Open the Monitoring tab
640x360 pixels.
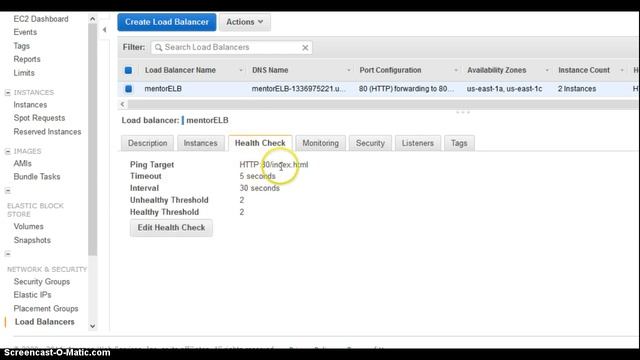pyautogui.click(x=320, y=143)
